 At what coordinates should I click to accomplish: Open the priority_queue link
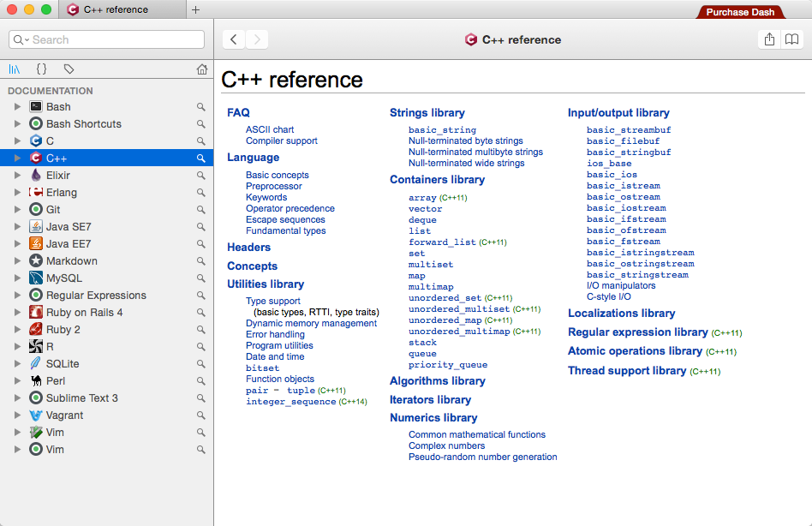[448, 364]
